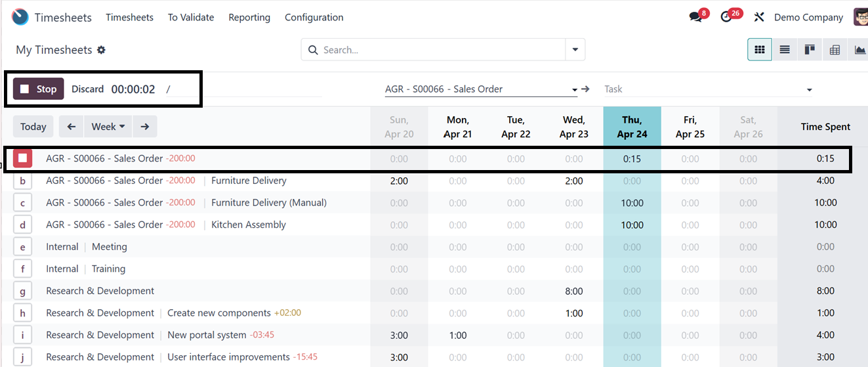The width and height of the screenshot is (868, 367).
Task: Switch to list view
Action: click(785, 50)
